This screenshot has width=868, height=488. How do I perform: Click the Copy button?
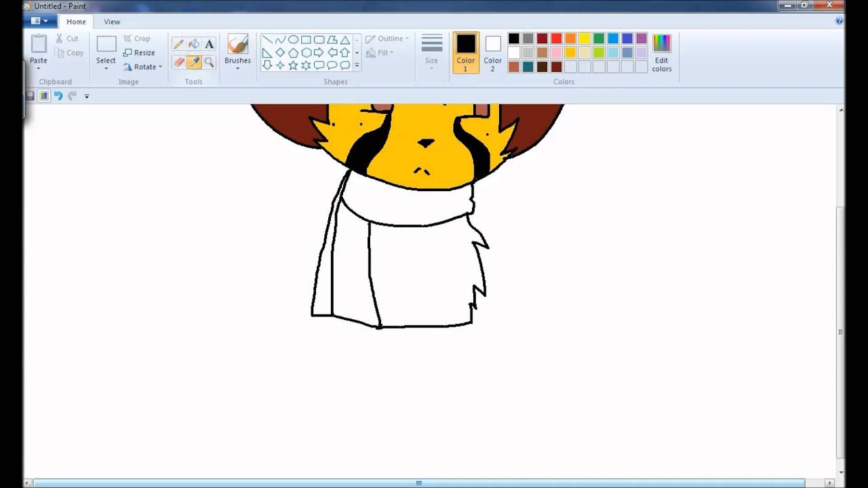(x=69, y=53)
